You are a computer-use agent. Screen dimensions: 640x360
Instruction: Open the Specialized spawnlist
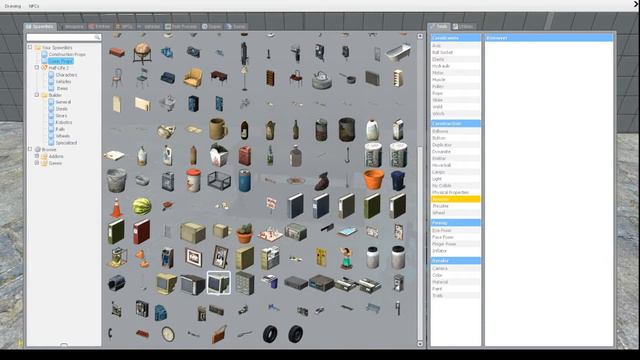pos(66,143)
